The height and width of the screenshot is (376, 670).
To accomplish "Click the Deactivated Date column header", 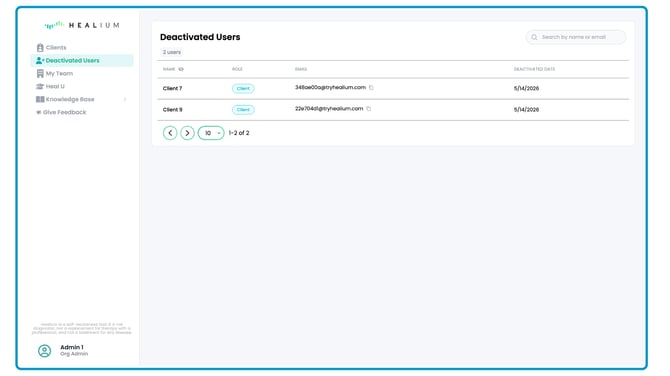I will [534, 69].
